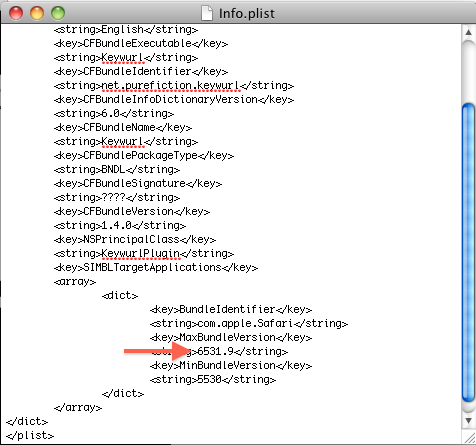The image size is (476, 445).
Task: Click the scrollbar up arrow
Action: pyautogui.click(x=468, y=32)
